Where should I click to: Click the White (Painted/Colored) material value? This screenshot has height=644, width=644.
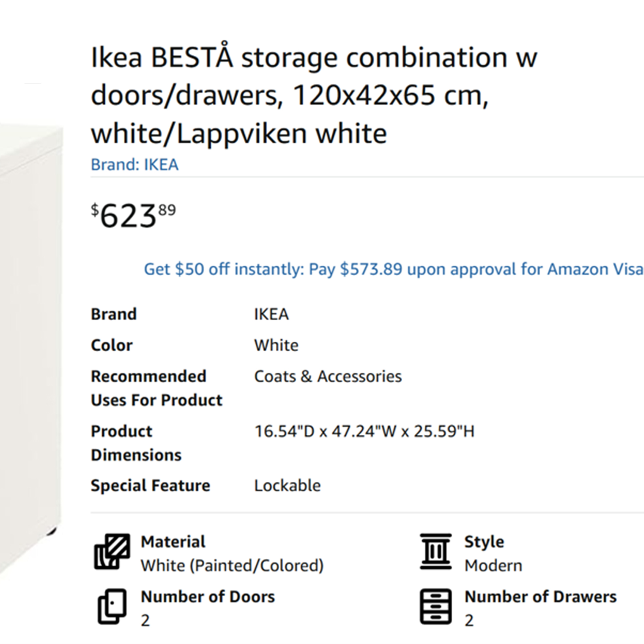point(232,566)
